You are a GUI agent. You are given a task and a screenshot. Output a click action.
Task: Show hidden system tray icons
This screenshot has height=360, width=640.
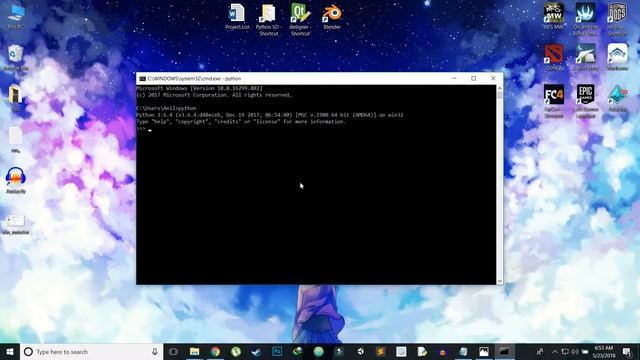pos(555,351)
